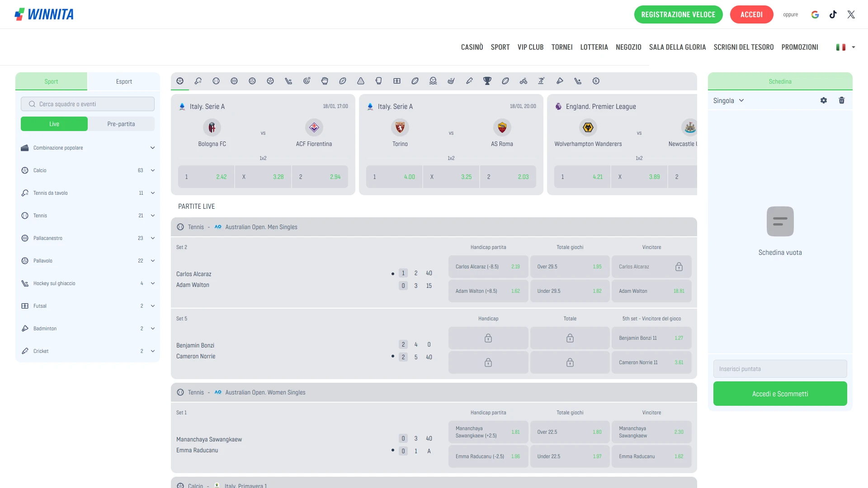
Task: Open the Schedina tab
Action: coord(780,81)
